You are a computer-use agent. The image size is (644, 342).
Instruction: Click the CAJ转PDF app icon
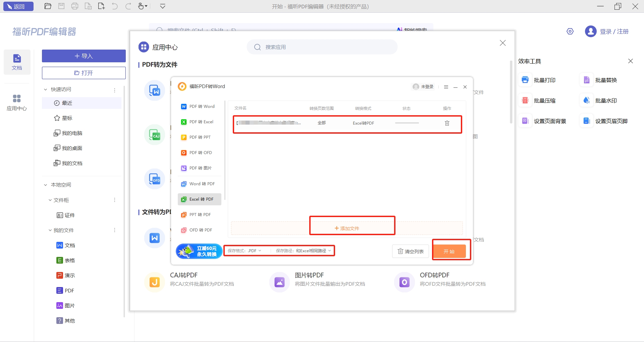154,282
